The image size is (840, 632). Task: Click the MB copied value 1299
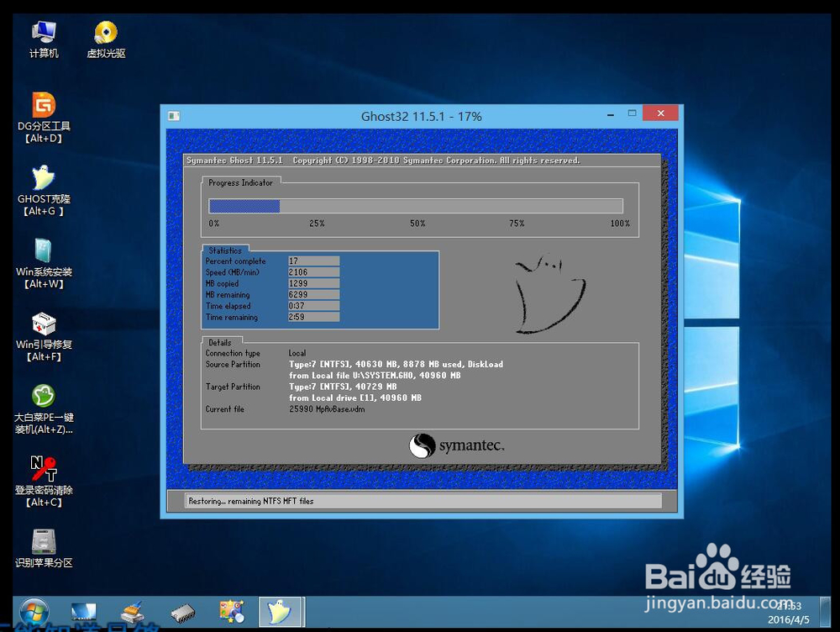click(x=313, y=283)
